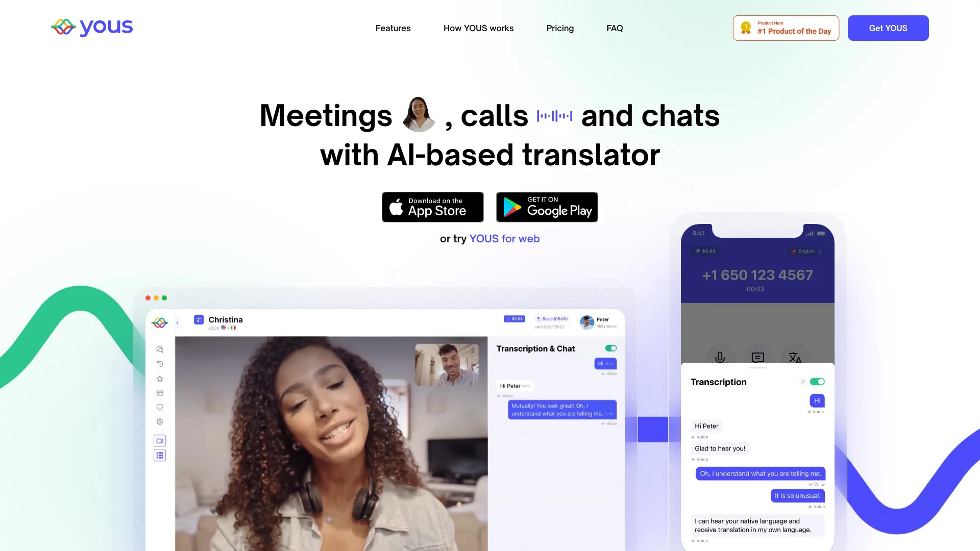This screenshot has width=980, height=551.
Task: Open the Features navigation menu item
Action: pyautogui.click(x=393, y=28)
